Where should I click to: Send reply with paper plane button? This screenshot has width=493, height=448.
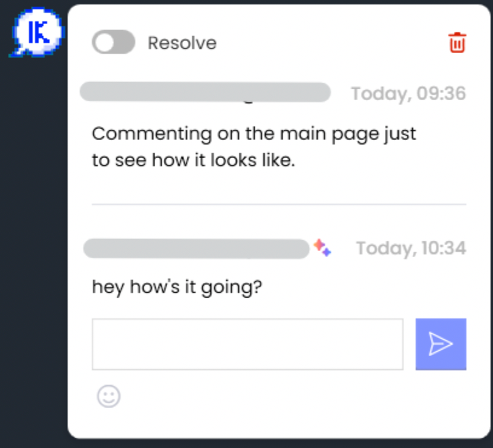coord(441,344)
